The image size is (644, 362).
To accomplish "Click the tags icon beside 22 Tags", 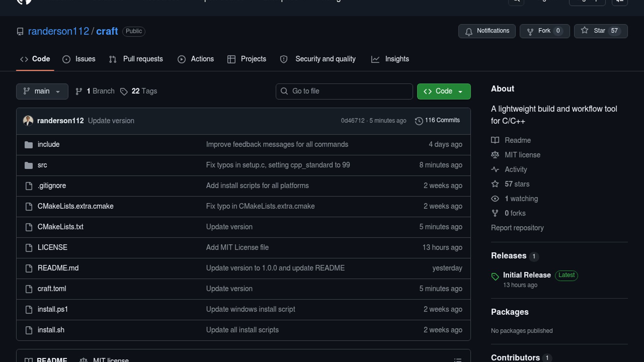I will click(124, 92).
